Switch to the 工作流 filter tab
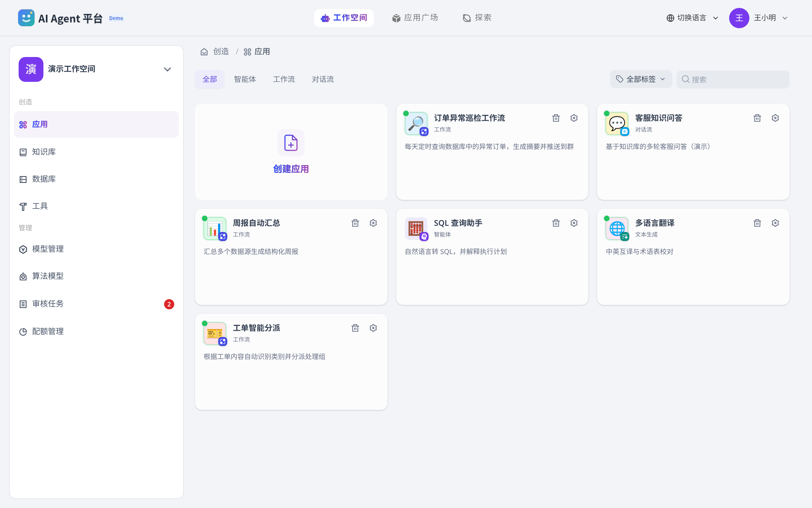This screenshot has height=508, width=812. (x=284, y=79)
